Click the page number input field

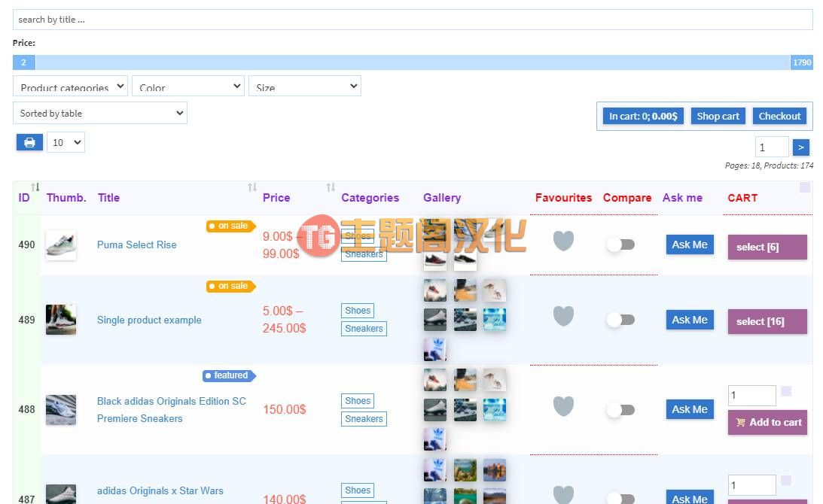(772, 147)
